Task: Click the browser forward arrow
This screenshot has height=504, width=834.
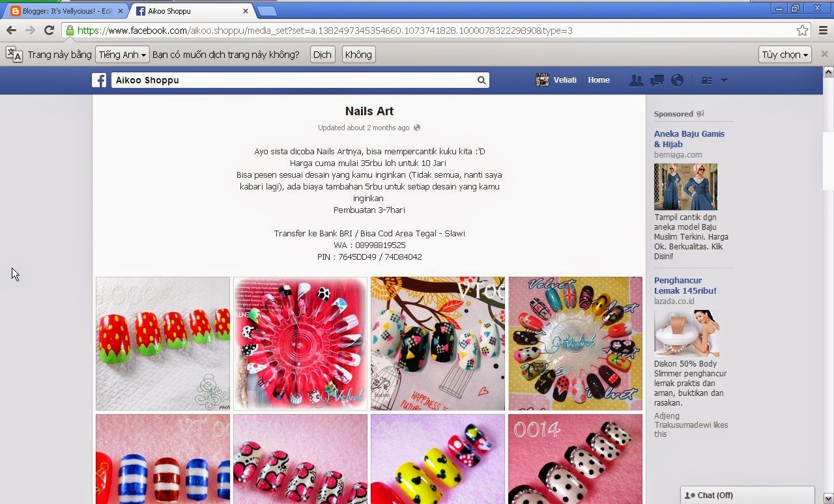Action: click(30, 31)
